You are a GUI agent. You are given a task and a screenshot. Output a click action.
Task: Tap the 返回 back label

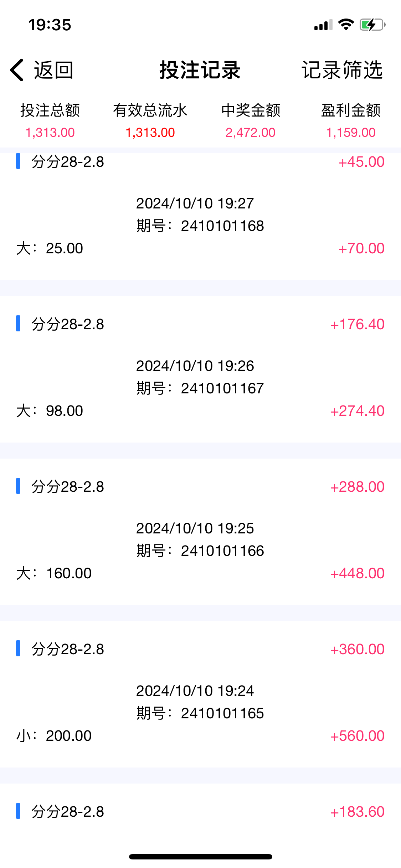(x=53, y=70)
